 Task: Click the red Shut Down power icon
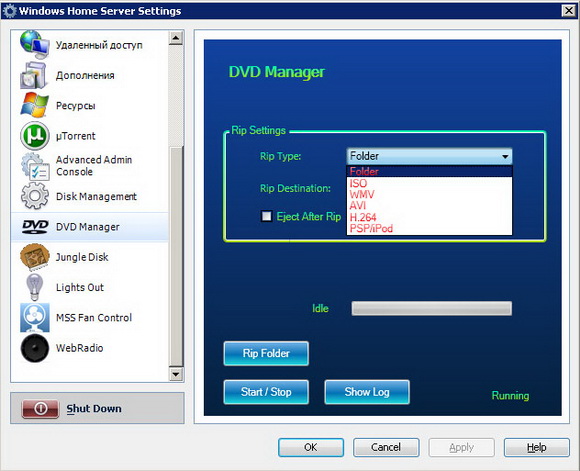pyautogui.click(x=40, y=408)
